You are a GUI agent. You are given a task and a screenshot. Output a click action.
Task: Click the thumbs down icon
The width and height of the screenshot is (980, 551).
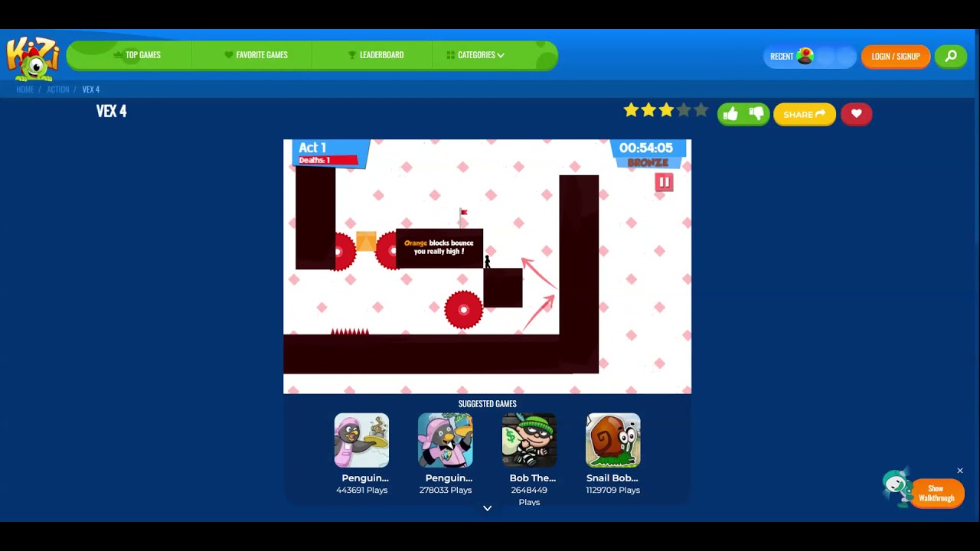point(756,114)
